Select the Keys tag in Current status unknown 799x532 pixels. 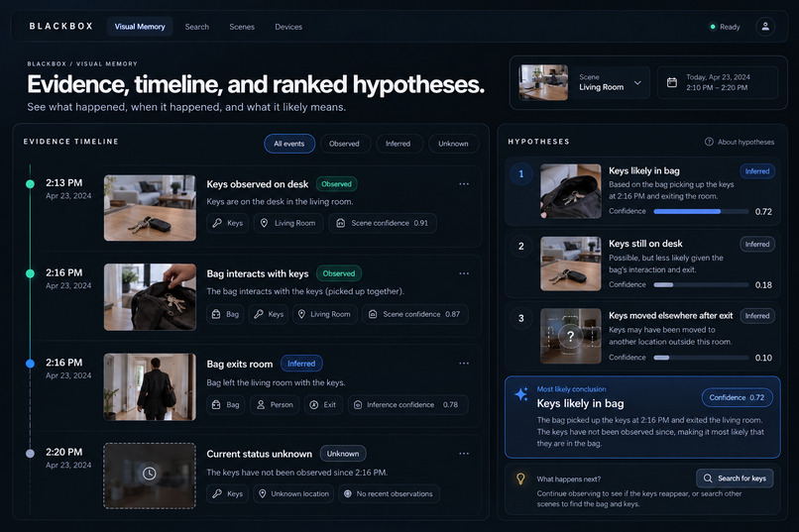(x=228, y=493)
